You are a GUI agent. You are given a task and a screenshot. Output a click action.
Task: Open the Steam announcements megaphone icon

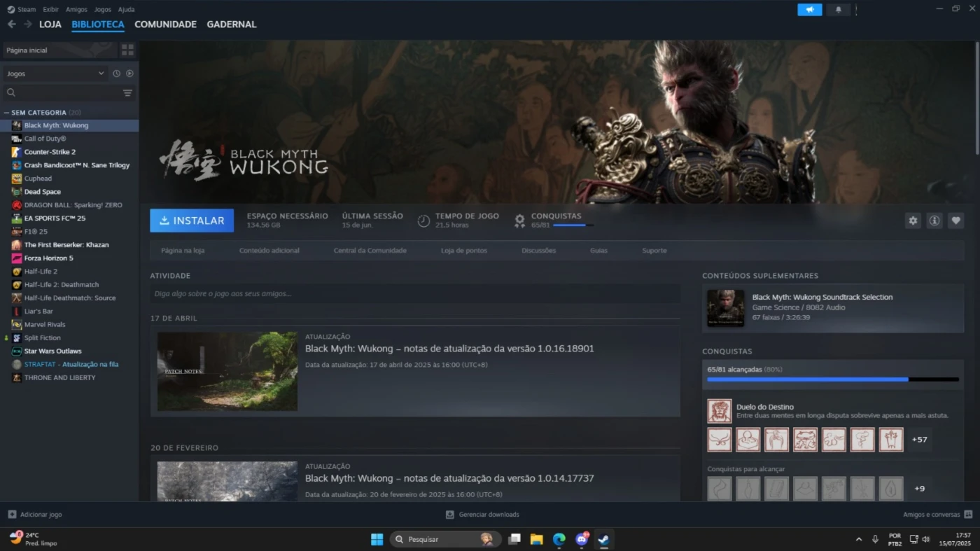(809, 9)
